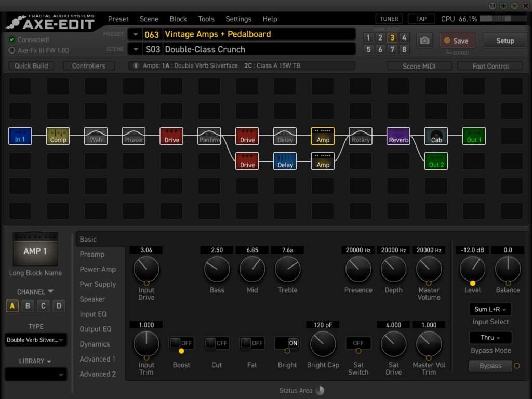Click the Master Volume knob
The height and width of the screenshot is (399, 532).
pos(429,269)
